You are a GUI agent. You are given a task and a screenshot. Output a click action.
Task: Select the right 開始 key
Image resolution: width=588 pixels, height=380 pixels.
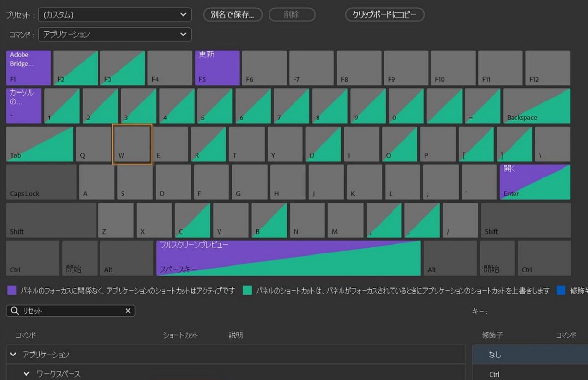coord(497,258)
